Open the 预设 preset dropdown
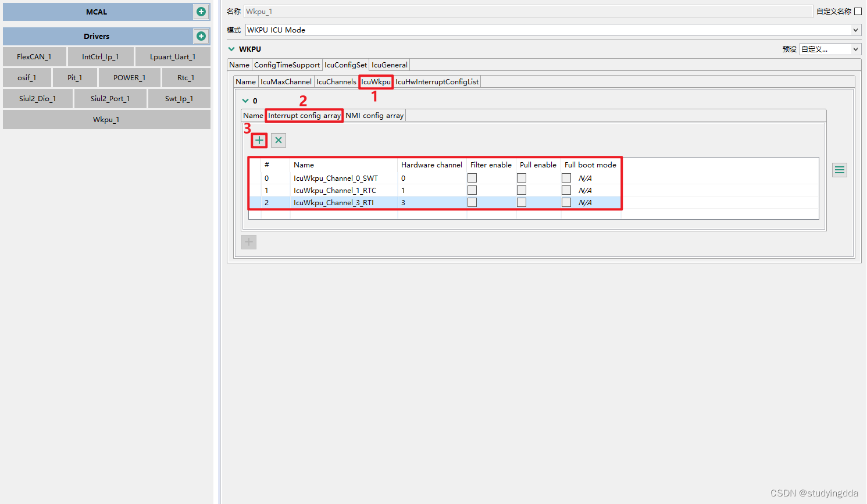Image resolution: width=867 pixels, height=504 pixels. coord(830,49)
